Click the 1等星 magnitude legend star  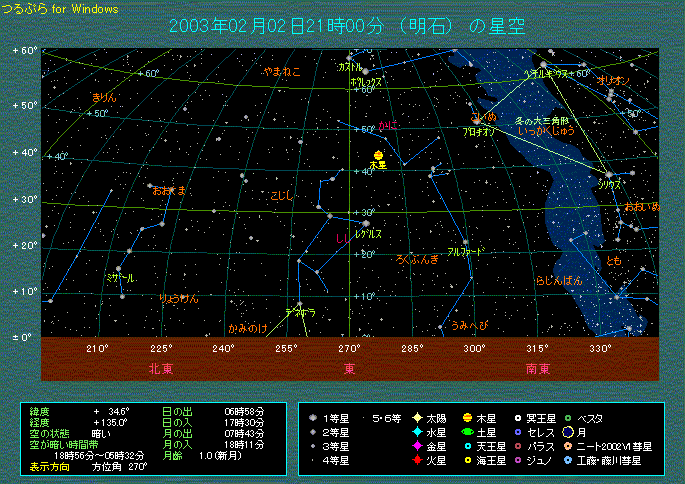tap(313, 418)
